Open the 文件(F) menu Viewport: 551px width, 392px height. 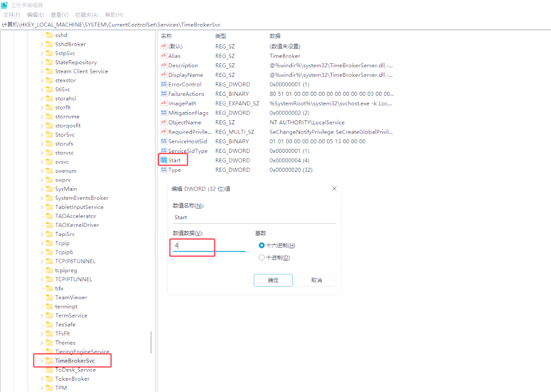point(12,15)
